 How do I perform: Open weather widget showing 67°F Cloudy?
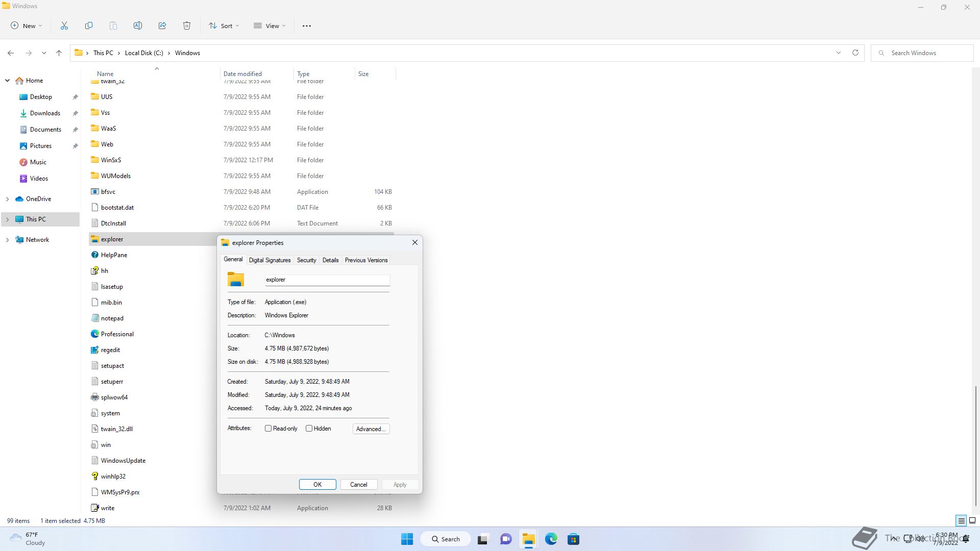pyautogui.click(x=28, y=539)
